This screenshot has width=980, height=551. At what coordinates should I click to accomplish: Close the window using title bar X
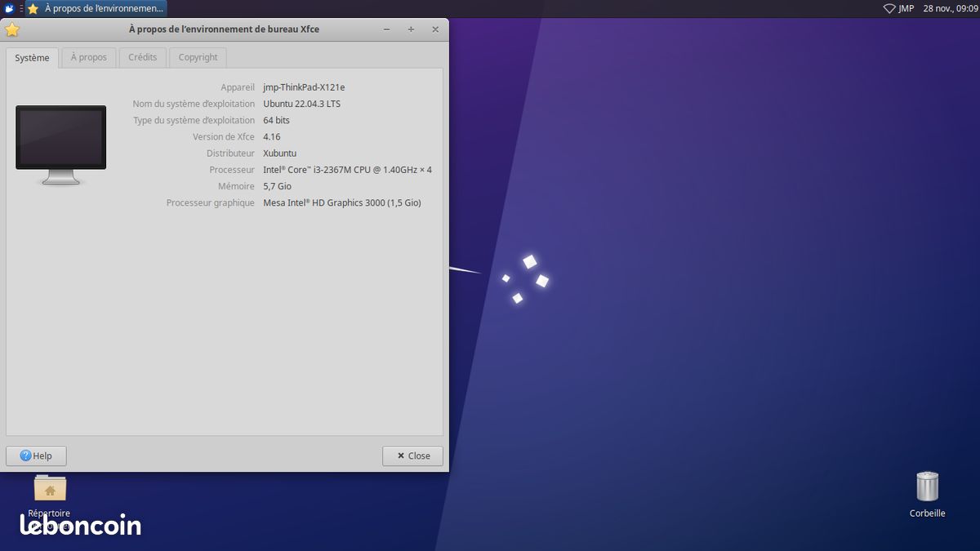[435, 29]
